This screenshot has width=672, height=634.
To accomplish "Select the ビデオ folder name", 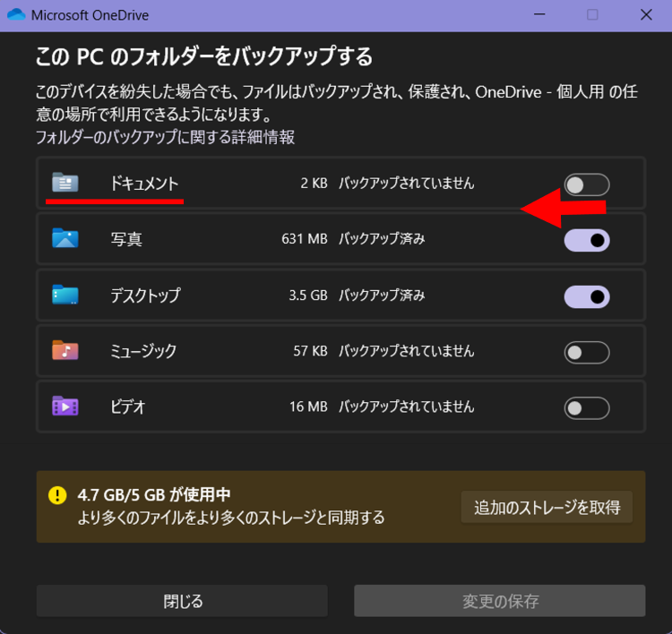I will [128, 407].
